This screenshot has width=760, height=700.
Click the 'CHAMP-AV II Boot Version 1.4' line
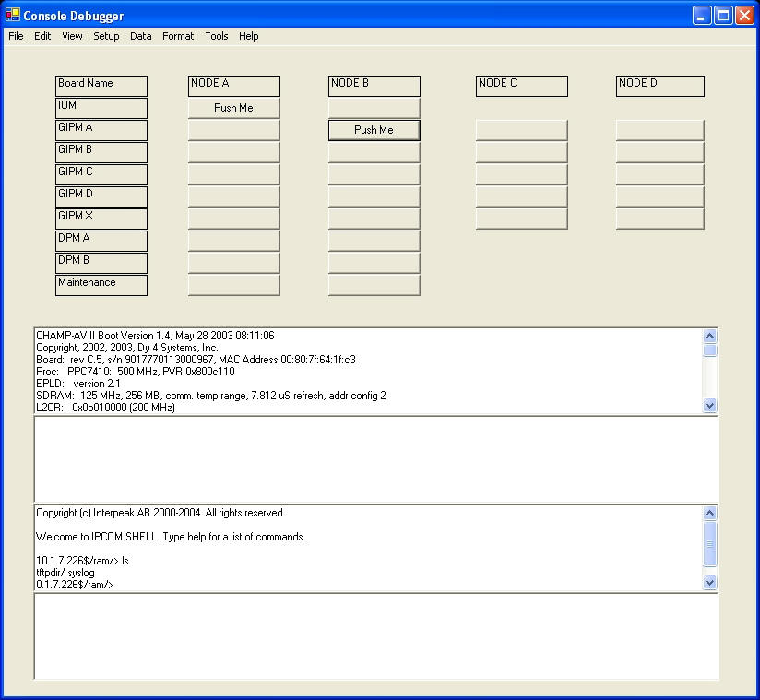coord(155,336)
